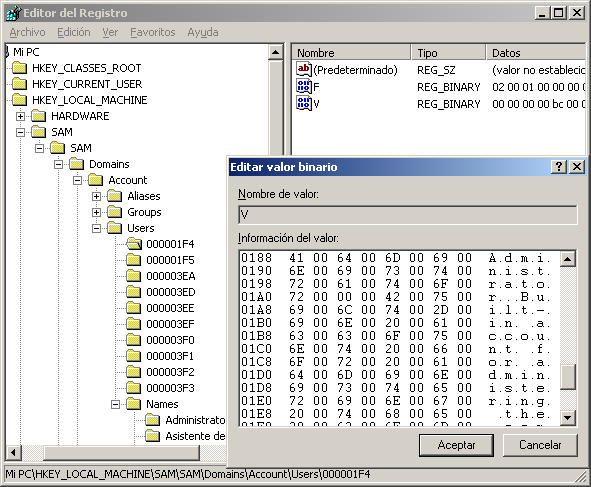This screenshot has width=591, height=487.
Task: Open the Edición menu
Action: [x=74, y=32]
